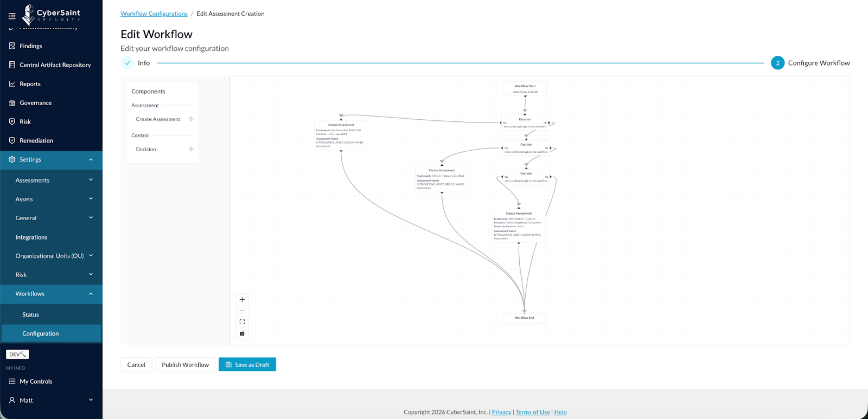The height and width of the screenshot is (419, 868).
Task: Toggle the canvas interactivity lock icon
Action: point(242,333)
